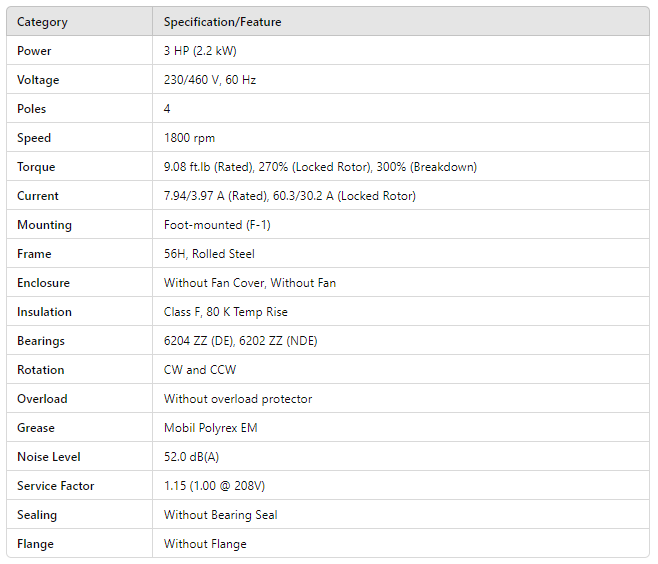Select the Power row label
This screenshot has width=658, height=564.
click(34, 51)
